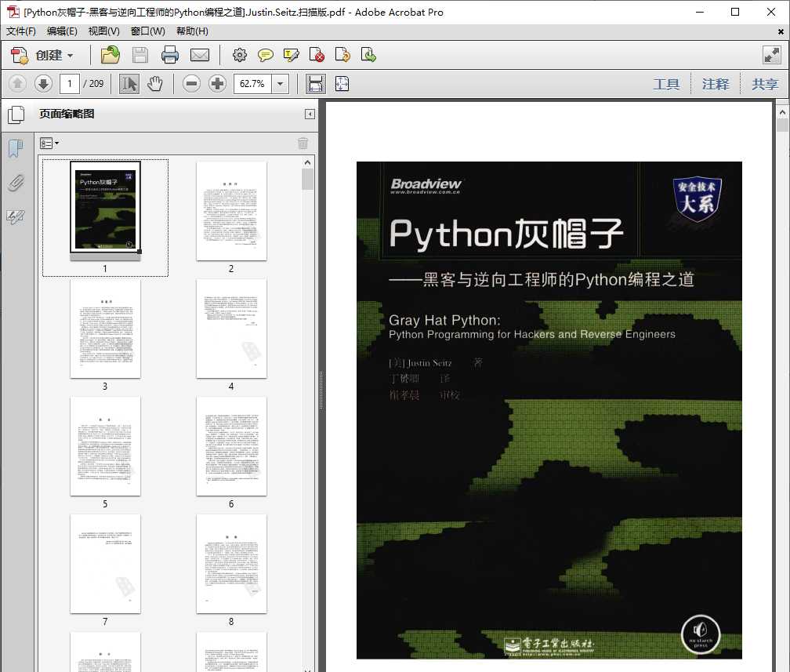This screenshot has height=672, width=790.
Task: Add a sticky note comment
Action: click(266, 54)
